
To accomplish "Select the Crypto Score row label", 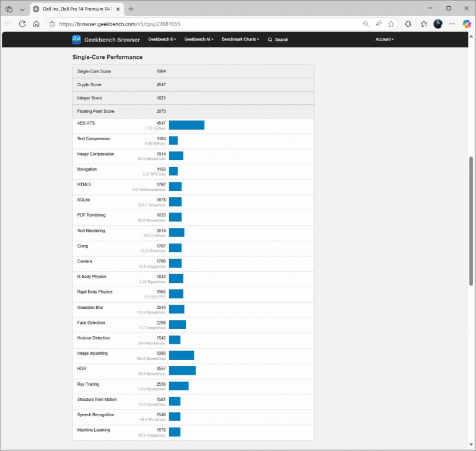I will [89, 85].
